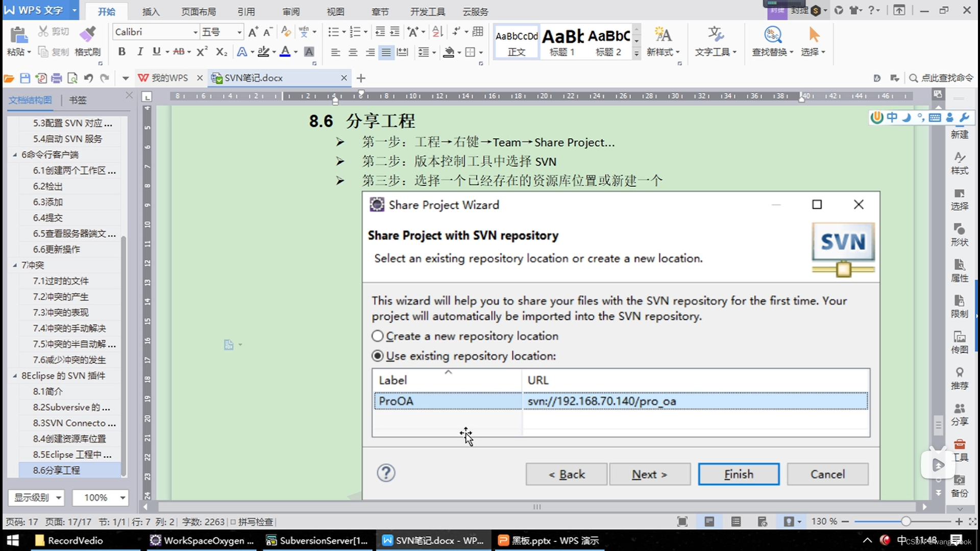Switch to Bookmarks tab in side panel

[x=78, y=100]
